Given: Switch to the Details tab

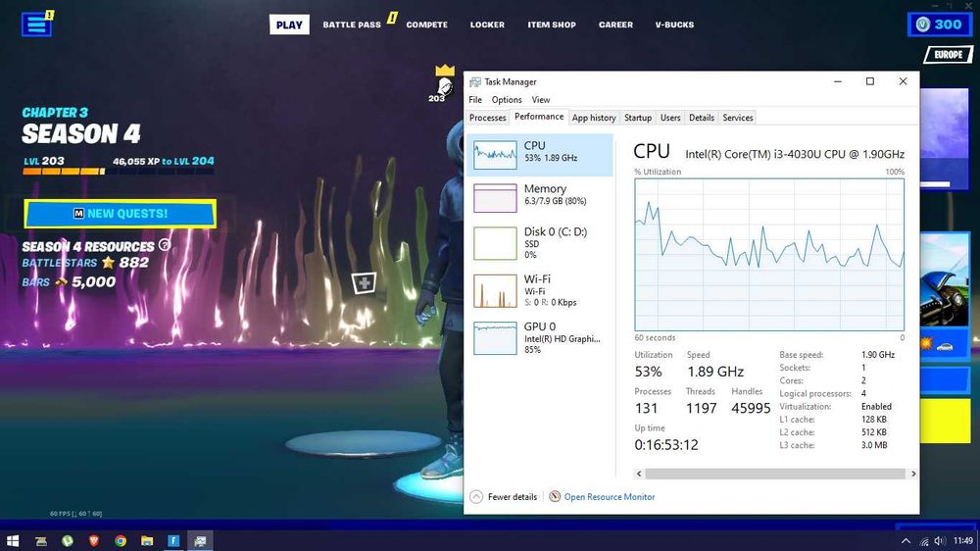Looking at the screenshot, I should pos(702,118).
